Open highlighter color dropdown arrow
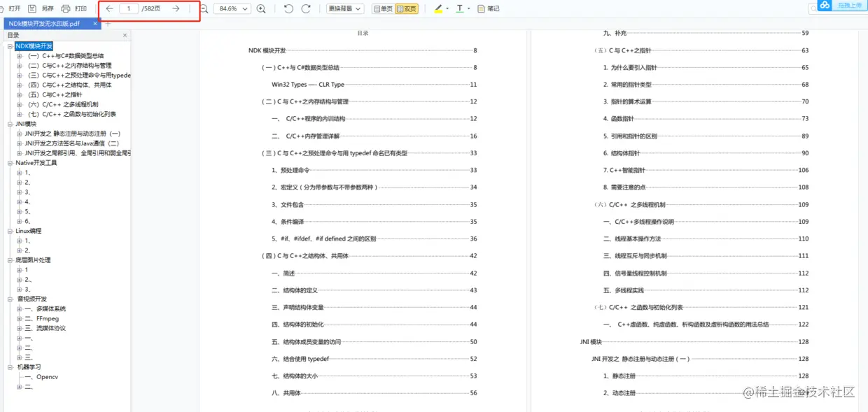Viewport: 868px width, 412px height. [x=447, y=9]
